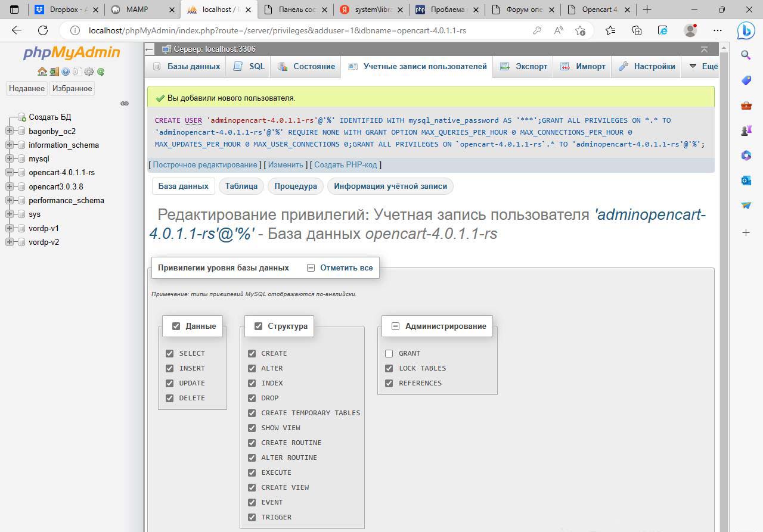Reload navigation panel with green refresh icon
Image resolution: width=763 pixels, height=532 pixels.
click(101, 71)
